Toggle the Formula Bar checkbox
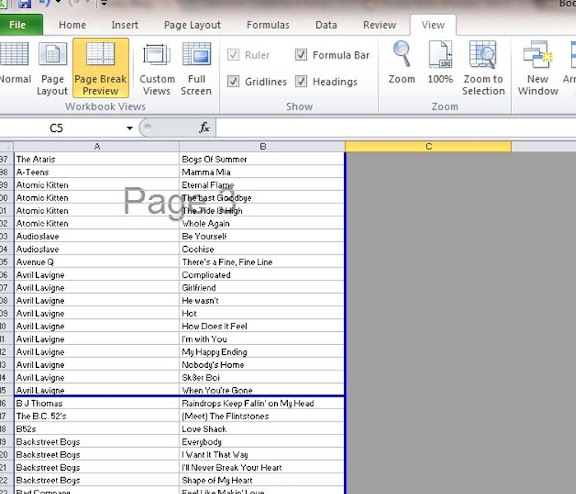Screen dimensions: 576x494 click(301, 55)
